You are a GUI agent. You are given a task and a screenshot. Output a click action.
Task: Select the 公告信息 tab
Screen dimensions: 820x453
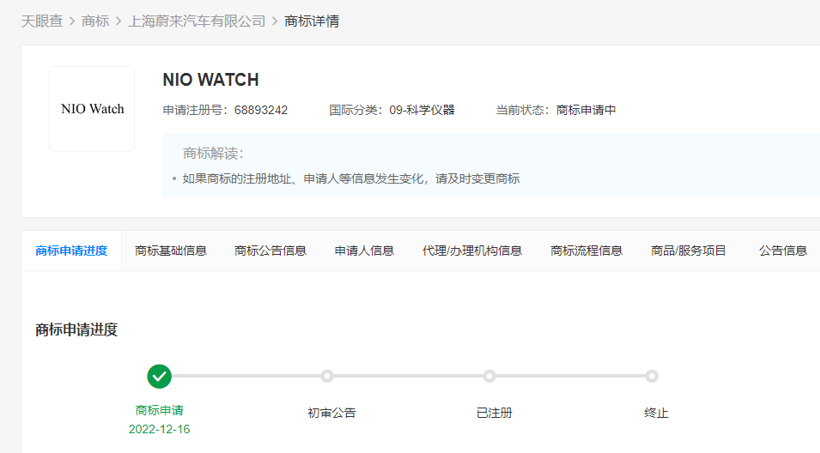[783, 251]
